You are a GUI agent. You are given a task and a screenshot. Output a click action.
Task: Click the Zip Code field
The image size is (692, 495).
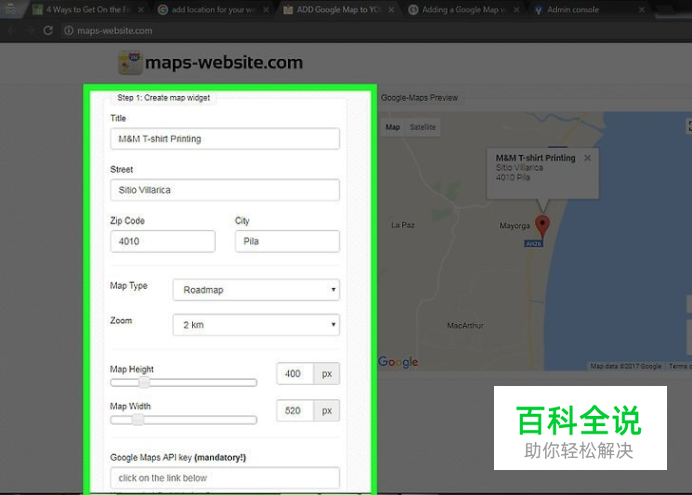pos(162,241)
